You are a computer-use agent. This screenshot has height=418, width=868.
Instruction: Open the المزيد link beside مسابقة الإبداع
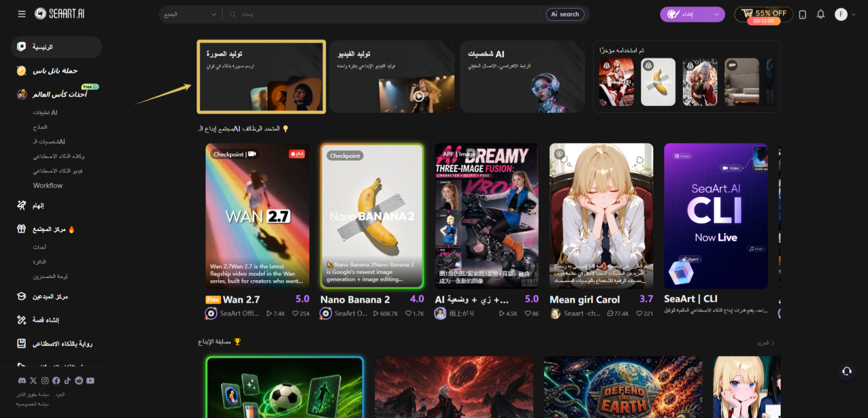pyautogui.click(x=766, y=343)
